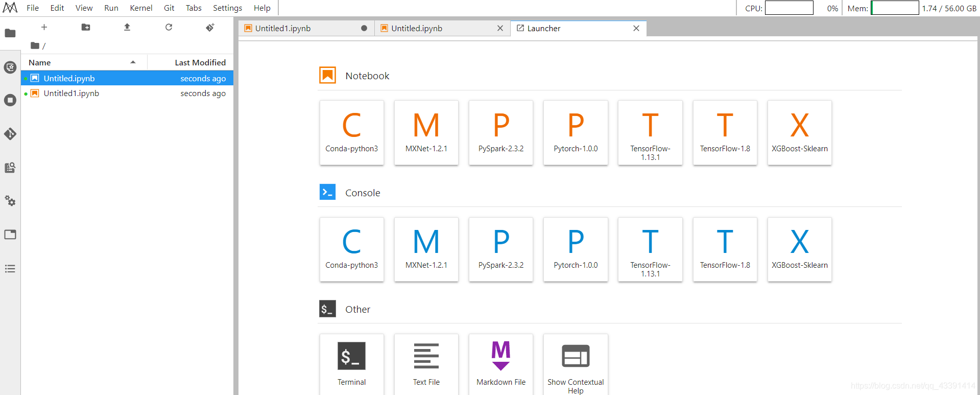This screenshot has height=395, width=980.
Task: Open the Git menu
Action: (x=169, y=8)
